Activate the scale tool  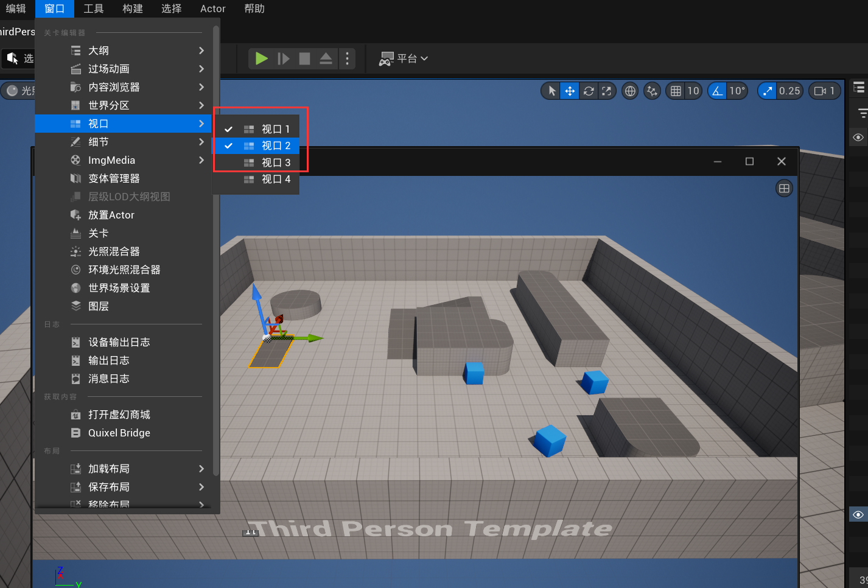tap(606, 91)
